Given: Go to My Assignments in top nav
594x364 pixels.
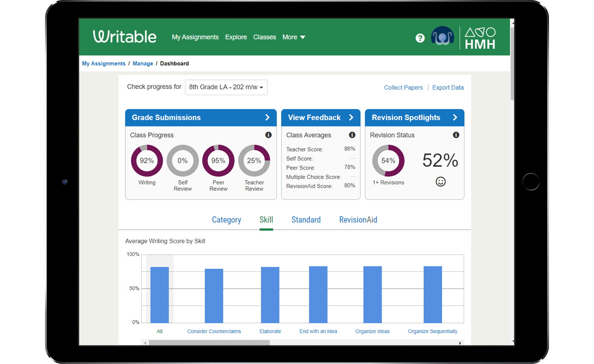Looking at the screenshot, I should [x=195, y=37].
